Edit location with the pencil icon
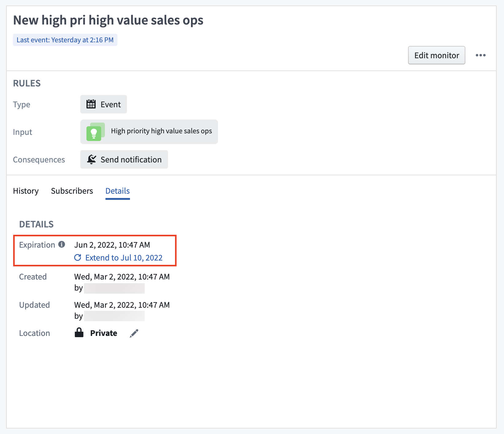Viewport: 504px width, 434px height. [134, 333]
